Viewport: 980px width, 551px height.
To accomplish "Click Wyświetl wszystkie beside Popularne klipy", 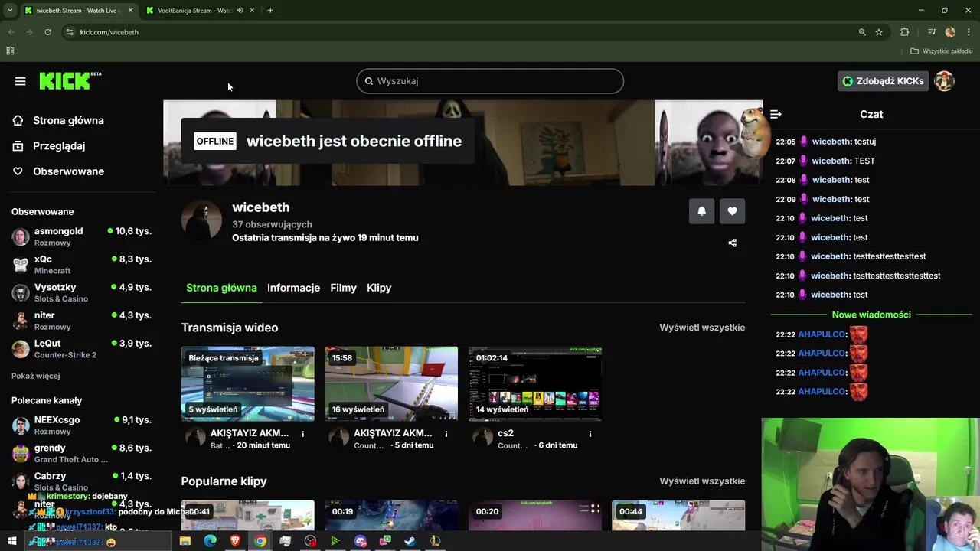I will (x=702, y=481).
